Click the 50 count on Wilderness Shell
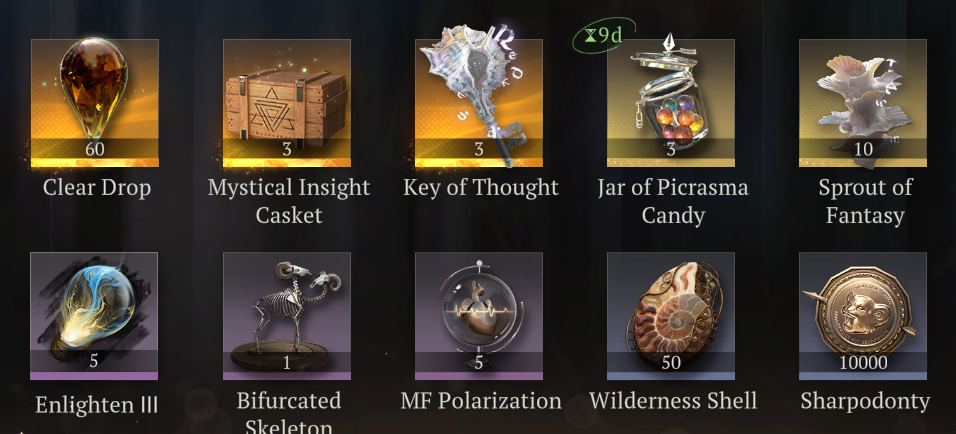This screenshot has width=956, height=434. point(671,363)
